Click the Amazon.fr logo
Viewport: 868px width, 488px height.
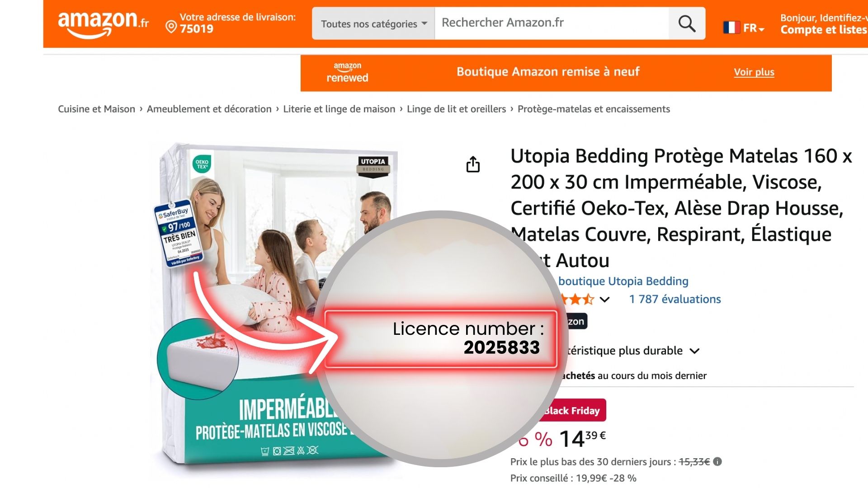(x=103, y=24)
